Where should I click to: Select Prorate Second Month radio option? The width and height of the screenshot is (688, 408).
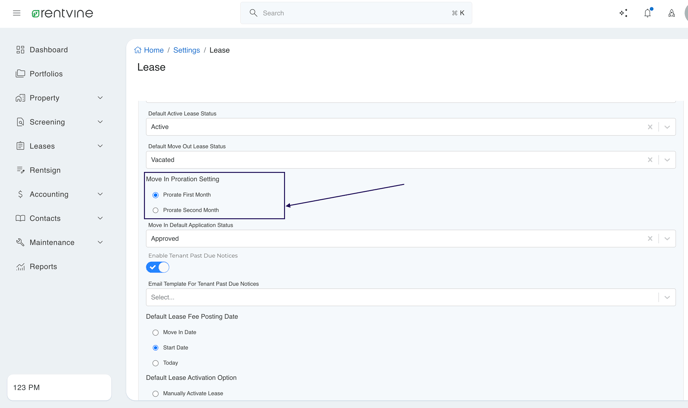pos(155,210)
